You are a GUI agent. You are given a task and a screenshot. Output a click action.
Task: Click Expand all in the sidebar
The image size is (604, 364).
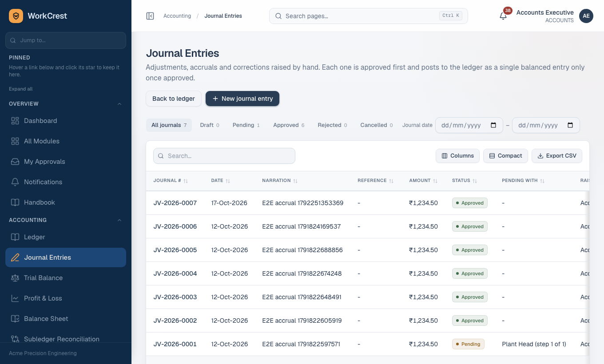[x=21, y=89]
